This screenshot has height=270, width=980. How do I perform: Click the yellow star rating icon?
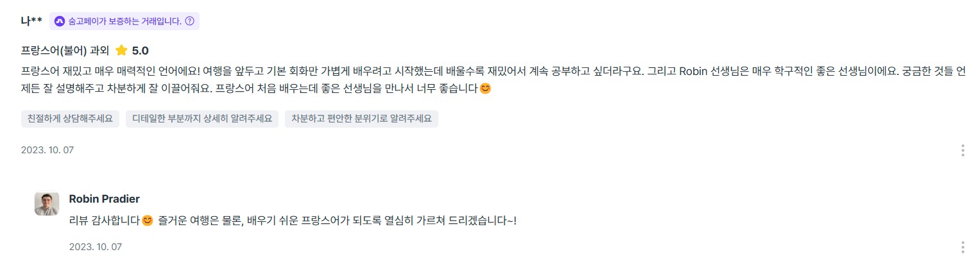point(121,51)
